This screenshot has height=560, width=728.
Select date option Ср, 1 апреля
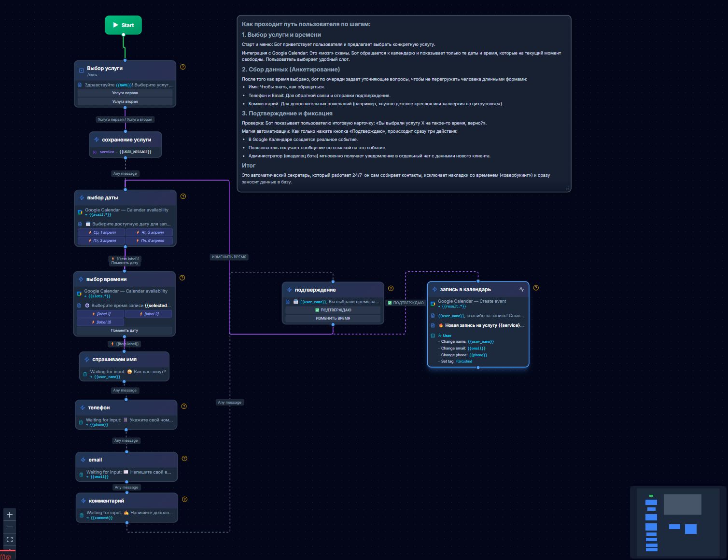(x=101, y=233)
